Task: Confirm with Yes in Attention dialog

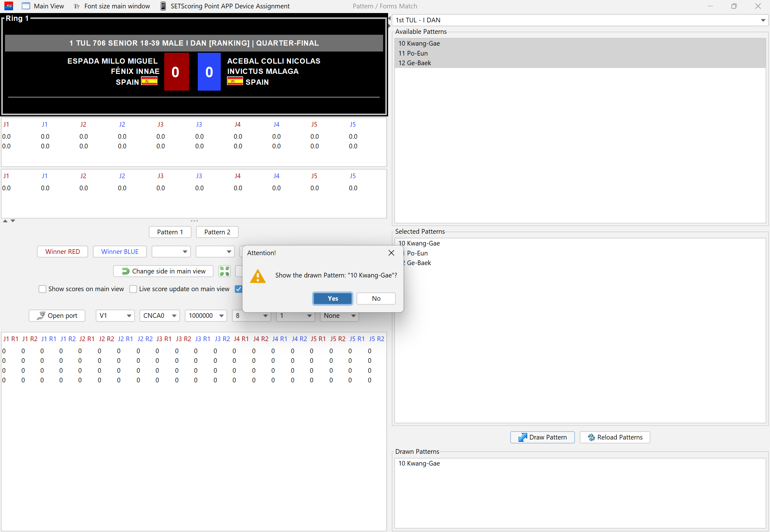Action: coord(333,298)
